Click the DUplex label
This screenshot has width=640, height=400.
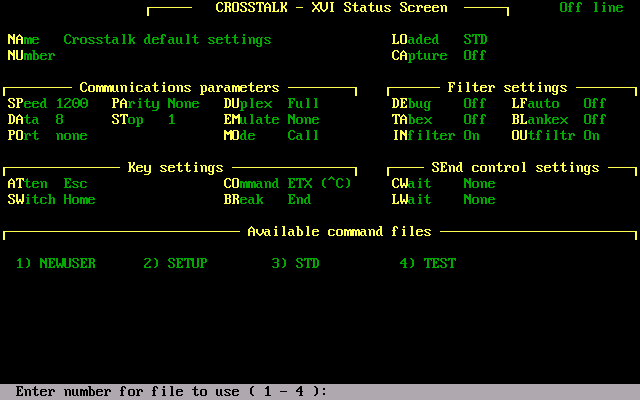pyautogui.click(x=248, y=104)
